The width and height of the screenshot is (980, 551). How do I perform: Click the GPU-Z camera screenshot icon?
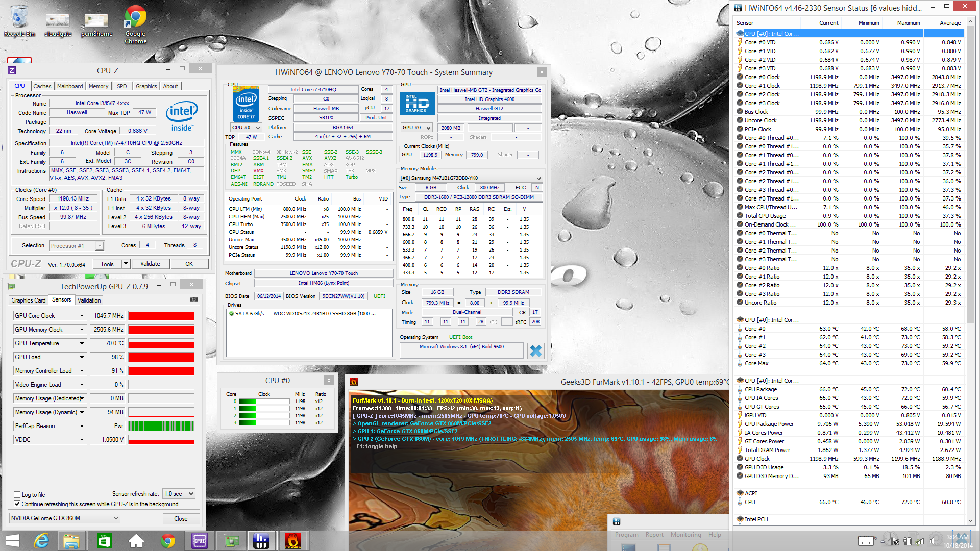coord(194,300)
